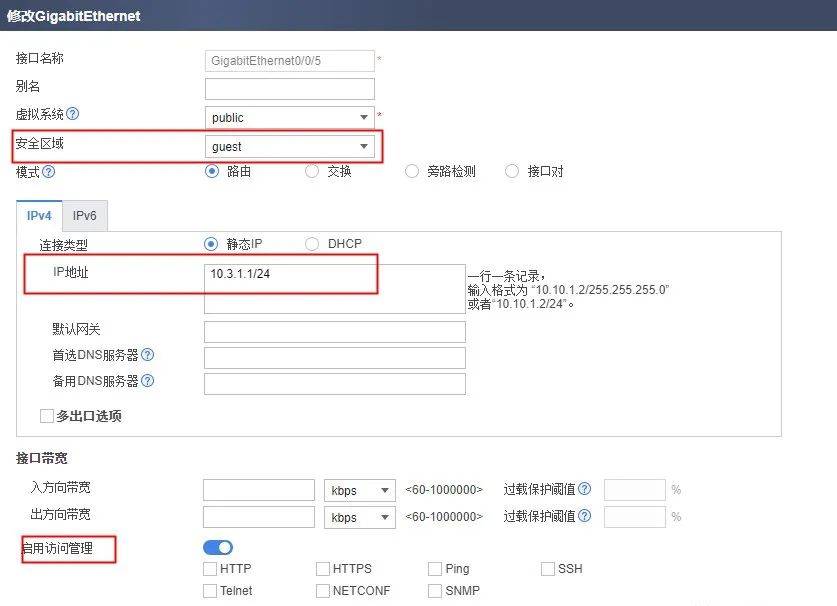Select the 旁路检测 mode radio button
The height and width of the screenshot is (606, 837).
[412, 171]
